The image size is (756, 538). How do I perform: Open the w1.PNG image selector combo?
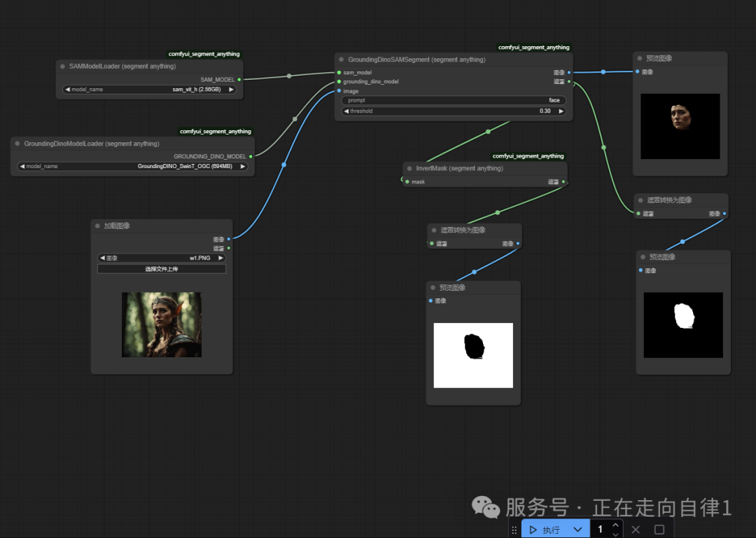161,258
